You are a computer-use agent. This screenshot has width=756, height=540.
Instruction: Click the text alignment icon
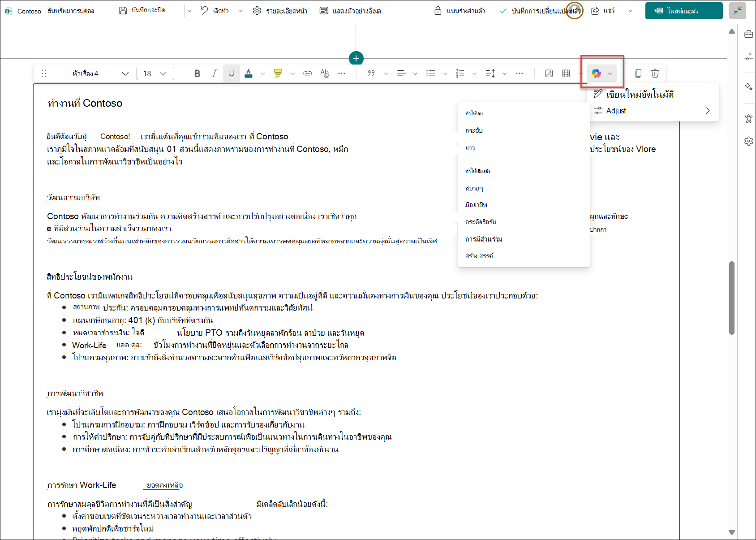401,73
